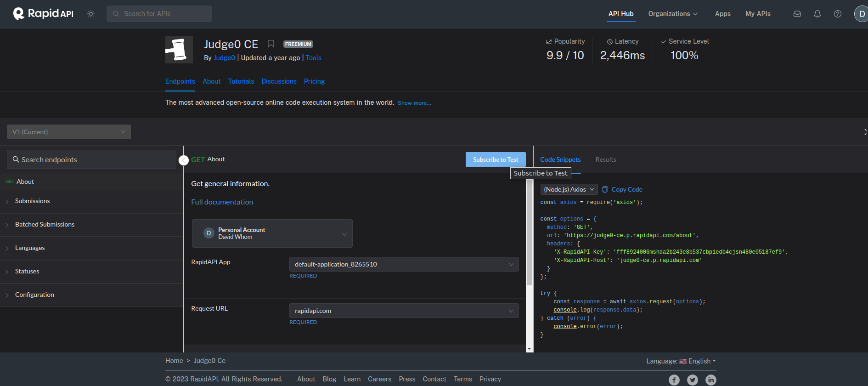Expand the Configuration endpoint group
This screenshot has height=386, width=868.
tap(91, 295)
